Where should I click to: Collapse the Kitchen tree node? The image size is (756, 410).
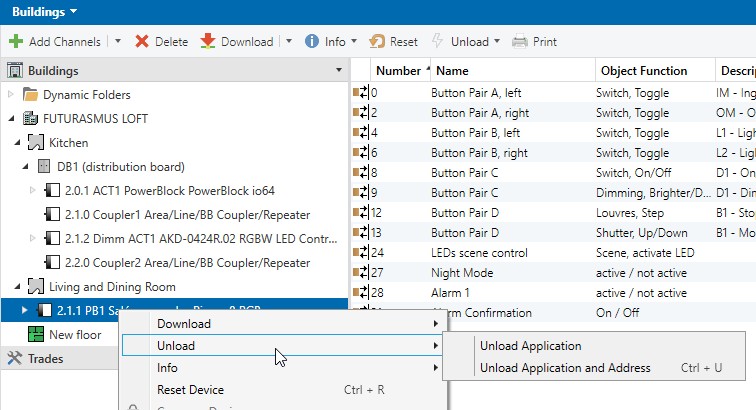[x=22, y=143]
